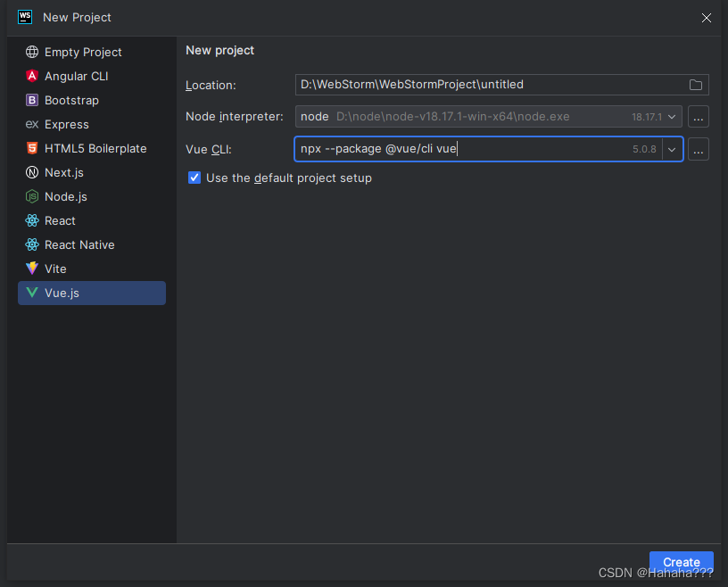This screenshot has height=587, width=728.
Task: Select the Vue.js row label
Action: coord(62,293)
